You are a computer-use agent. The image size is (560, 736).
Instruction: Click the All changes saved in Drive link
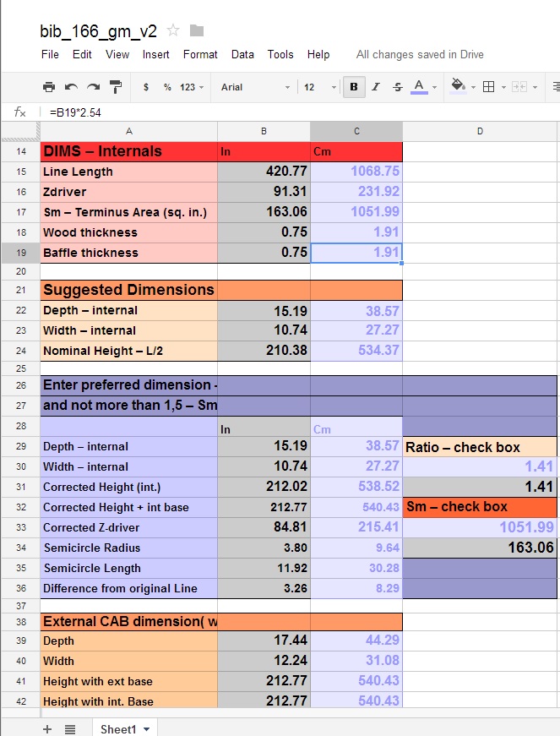pos(420,54)
